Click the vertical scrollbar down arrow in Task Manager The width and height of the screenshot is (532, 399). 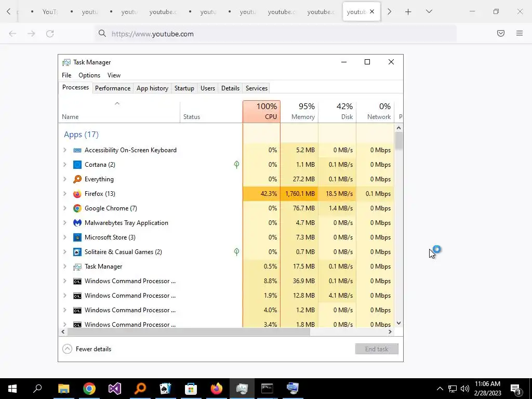coord(398,323)
